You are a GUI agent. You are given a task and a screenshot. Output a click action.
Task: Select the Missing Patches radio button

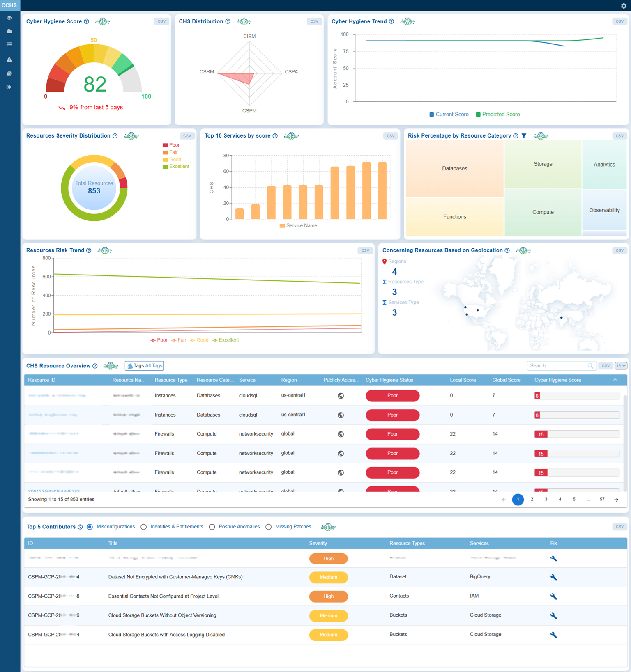tap(269, 527)
